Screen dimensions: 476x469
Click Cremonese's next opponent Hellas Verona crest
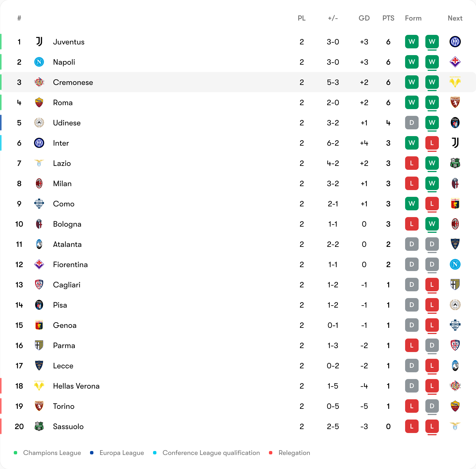(455, 82)
